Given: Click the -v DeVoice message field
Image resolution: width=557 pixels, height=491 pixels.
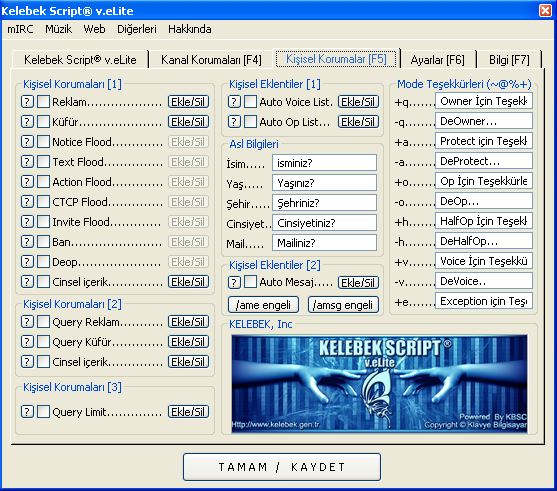Looking at the screenshot, I should [484, 281].
